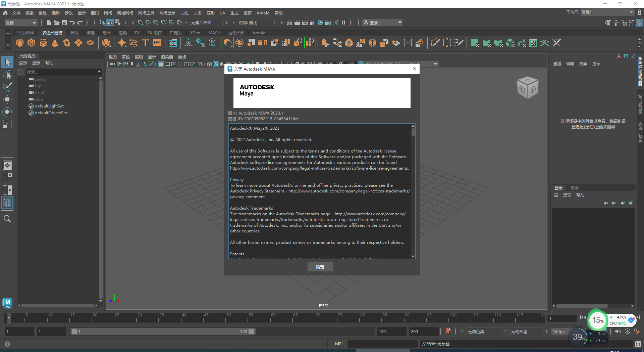Image resolution: width=644 pixels, height=352 pixels.
Task: Click 确定 in the About Autodesk MAYA dialog
Action: [320, 267]
